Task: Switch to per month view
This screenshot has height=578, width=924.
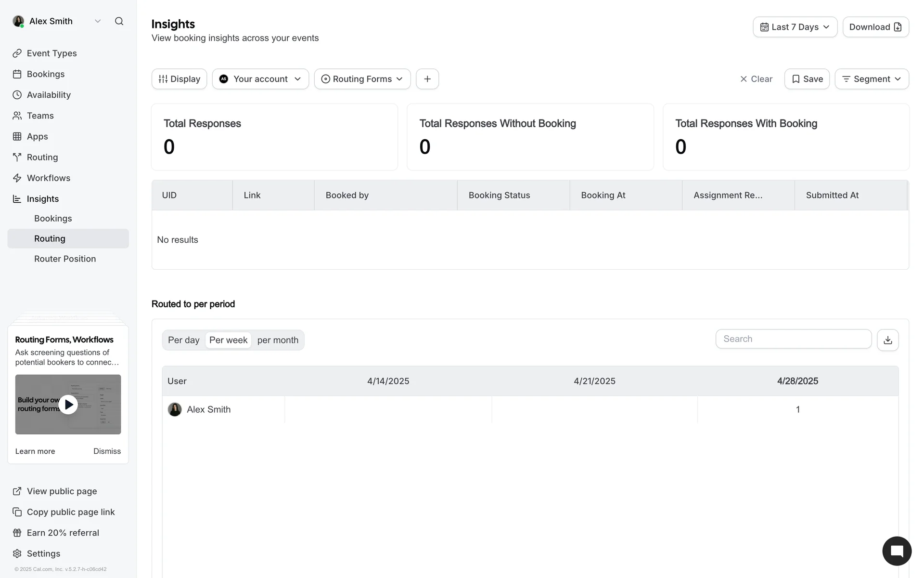Action: pyautogui.click(x=278, y=340)
